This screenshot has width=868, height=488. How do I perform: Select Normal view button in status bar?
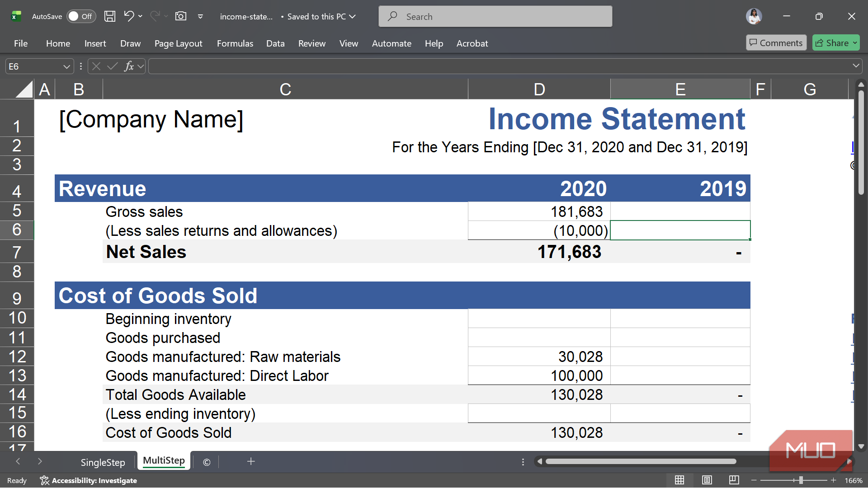679,480
